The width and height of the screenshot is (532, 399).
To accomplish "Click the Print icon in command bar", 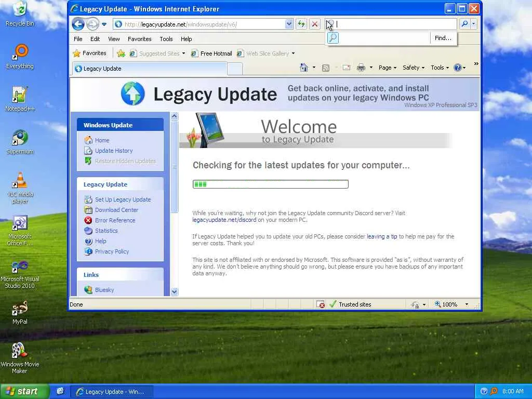I will pyautogui.click(x=361, y=68).
